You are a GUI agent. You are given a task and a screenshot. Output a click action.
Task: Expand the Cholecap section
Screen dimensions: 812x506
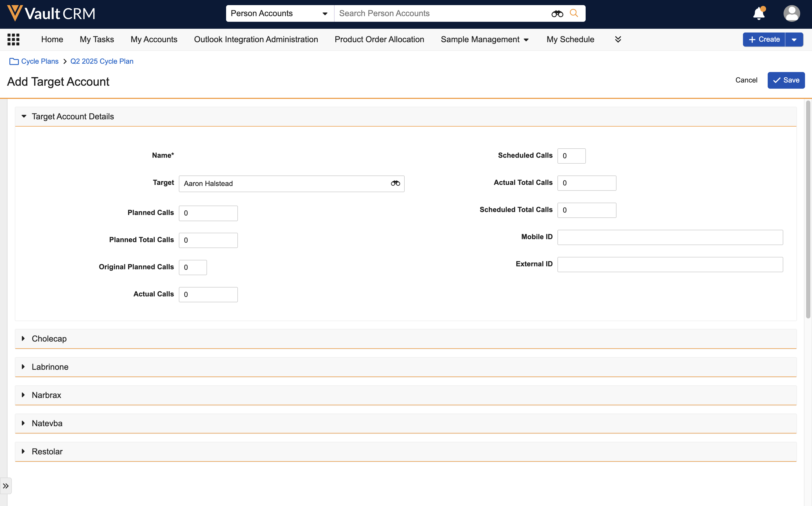tap(23, 339)
